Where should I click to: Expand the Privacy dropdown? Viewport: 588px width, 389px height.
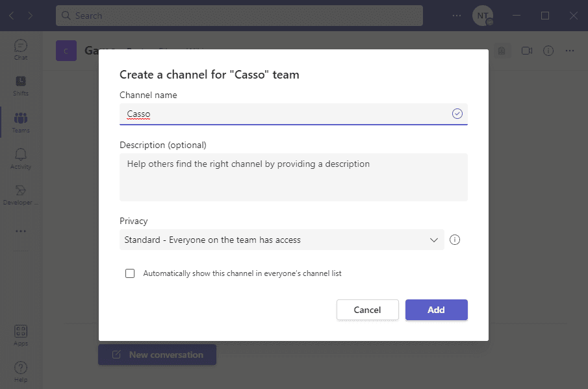[x=281, y=240]
